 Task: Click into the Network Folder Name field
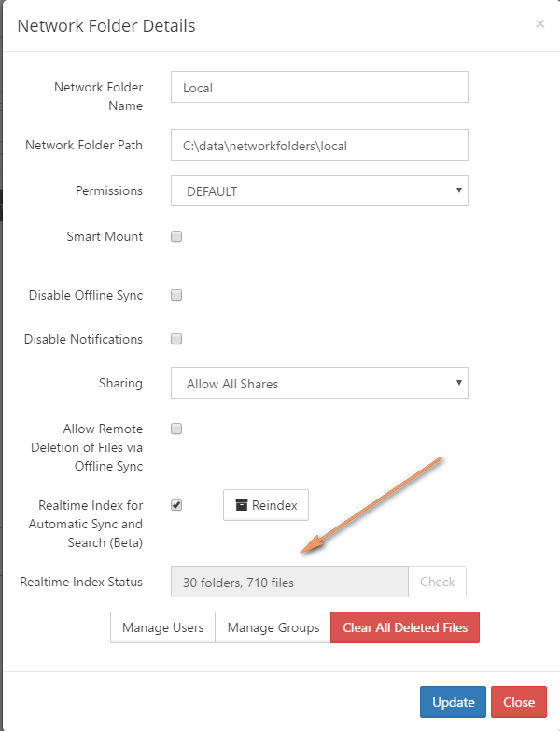pyautogui.click(x=319, y=88)
